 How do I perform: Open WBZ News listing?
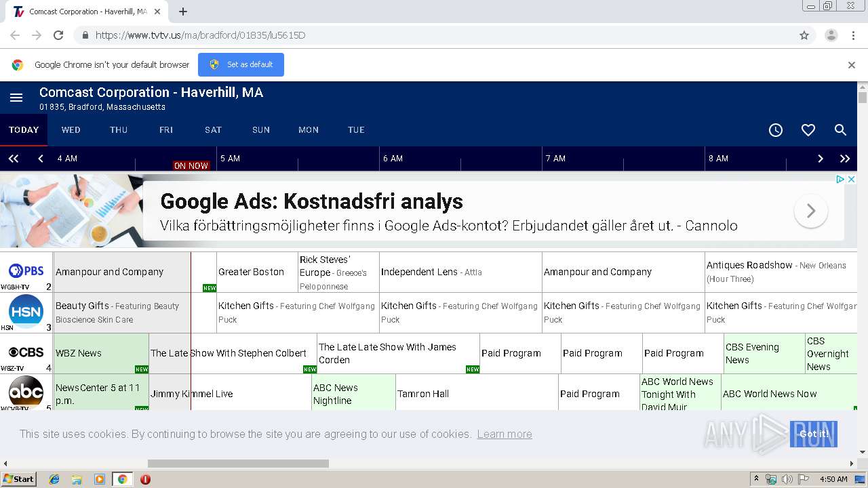tap(101, 353)
